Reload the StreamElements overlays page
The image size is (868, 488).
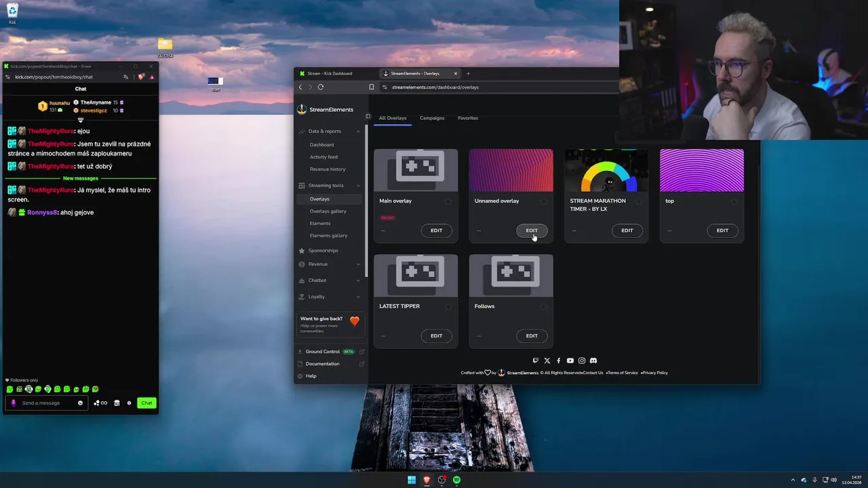coord(321,87)
